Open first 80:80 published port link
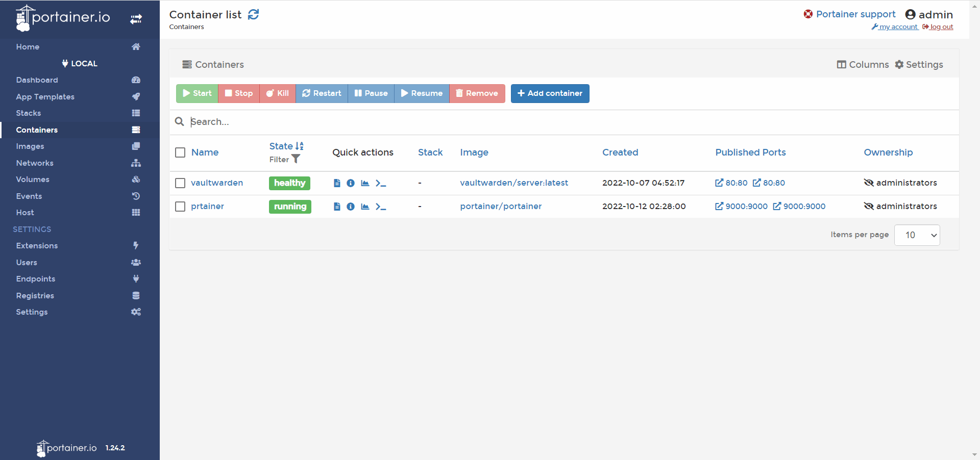 coord(731,183)
